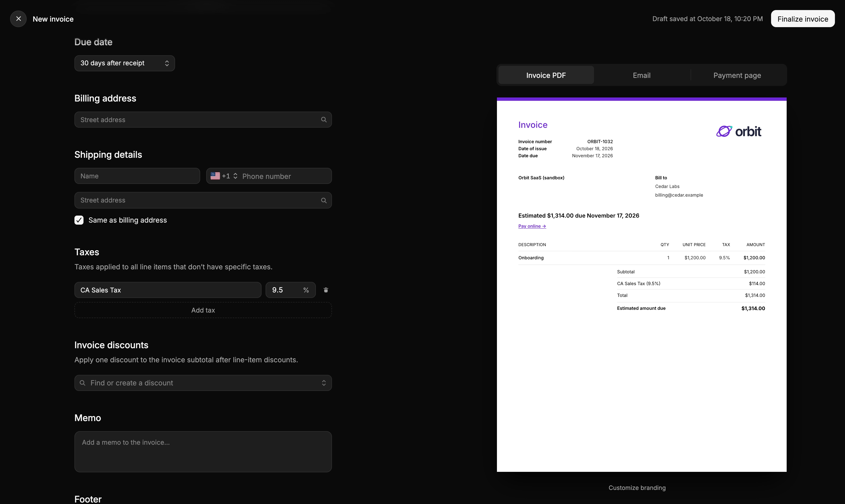Click Phone number input
Screen dimensions: 845x504
coord(285,176)
